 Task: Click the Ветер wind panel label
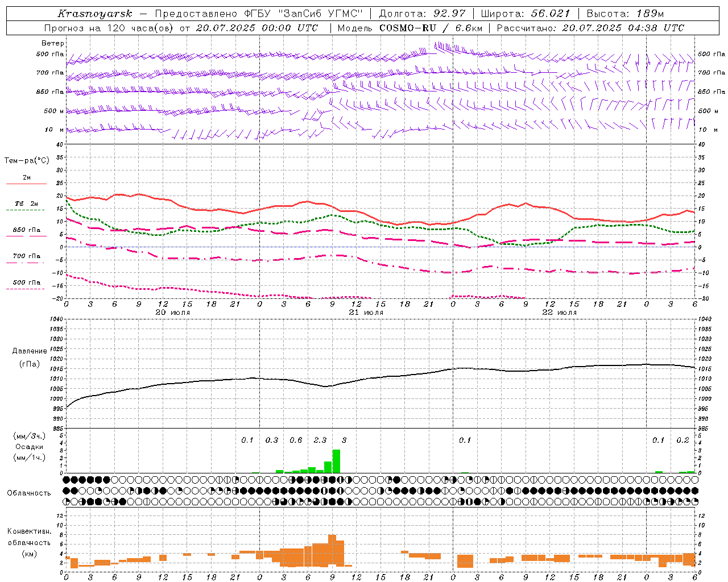tap(53, 43)
